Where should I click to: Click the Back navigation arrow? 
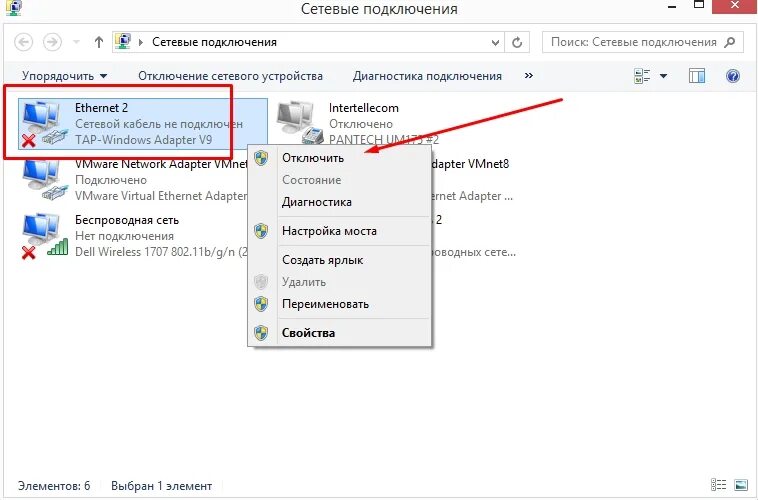pyautogui.click(x=24, y=43)
